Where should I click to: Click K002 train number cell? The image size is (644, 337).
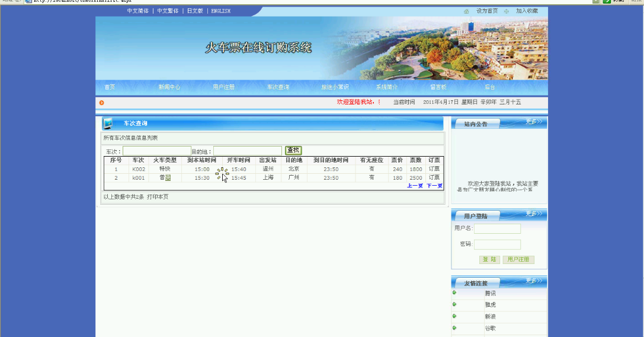(x=139, y=169)
